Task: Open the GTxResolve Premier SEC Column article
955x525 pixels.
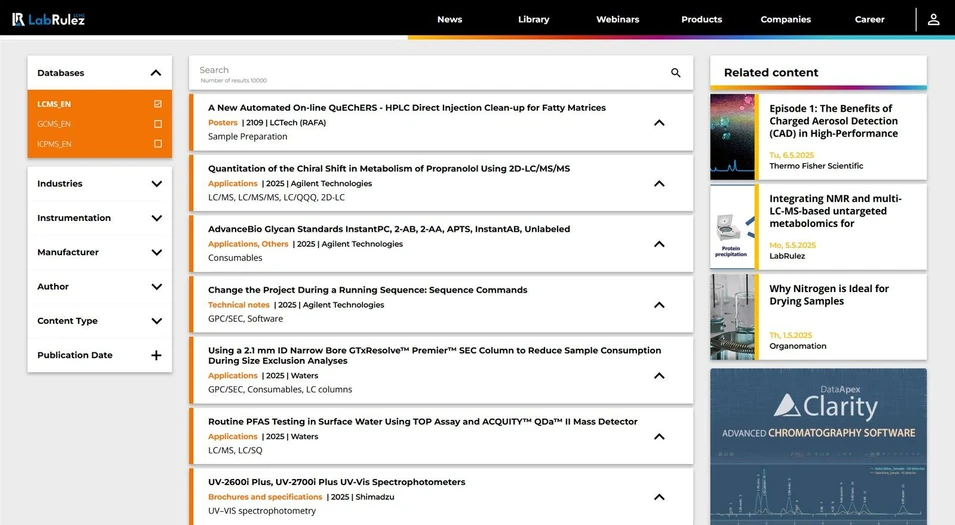Action: (434, 356)
